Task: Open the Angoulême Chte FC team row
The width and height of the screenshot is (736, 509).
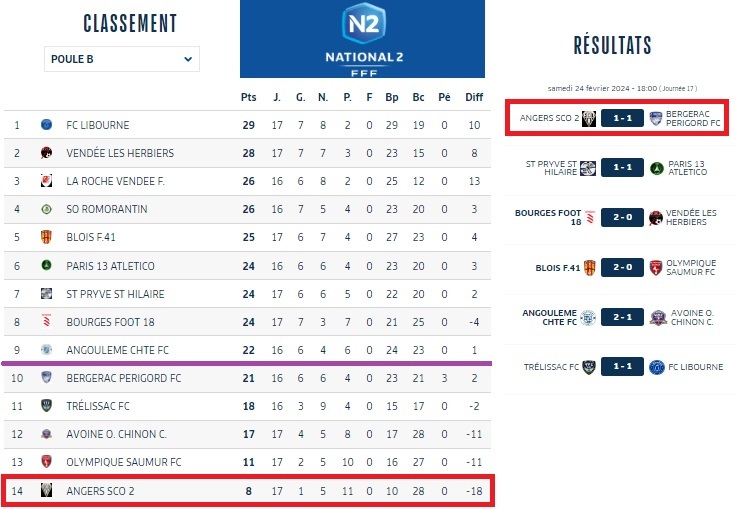Action: 118,350
